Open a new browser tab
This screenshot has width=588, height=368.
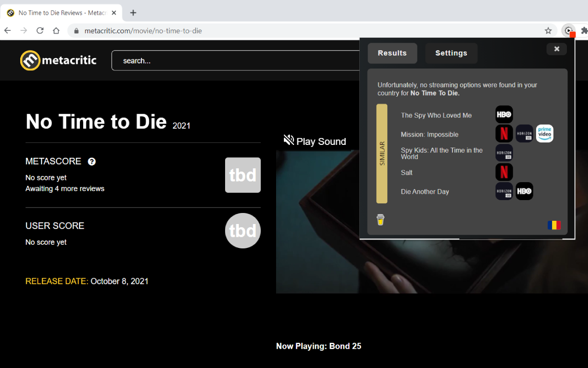click(x=133, y=13)
